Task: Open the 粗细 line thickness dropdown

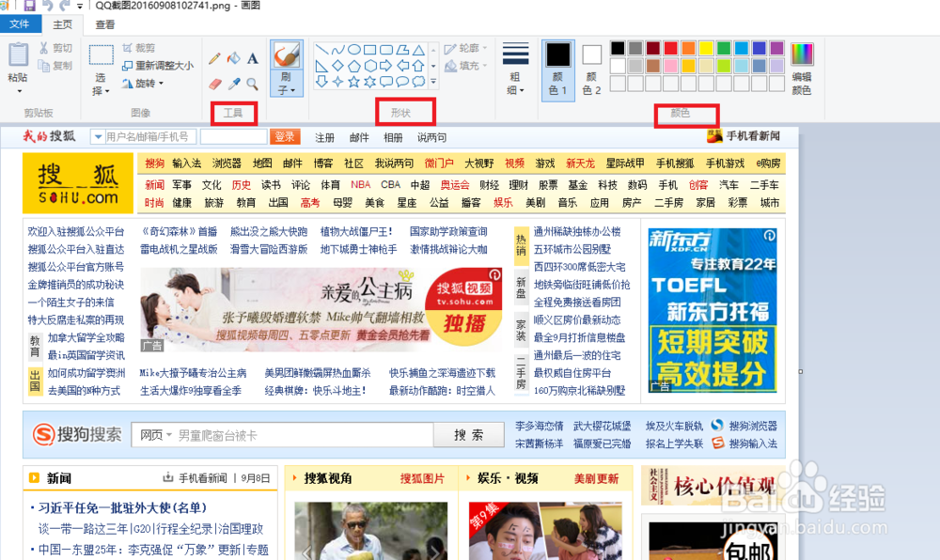Action: pyautogui.click(x=515, y=69)
